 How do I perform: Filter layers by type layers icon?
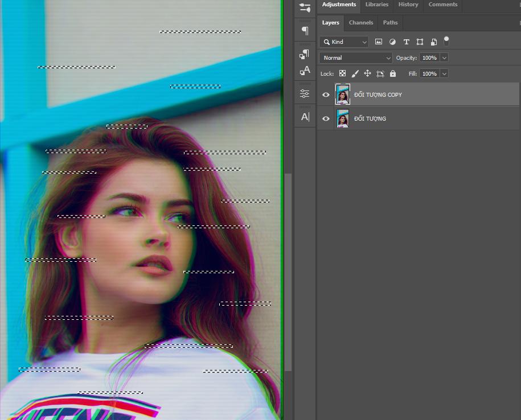point(406,42)
